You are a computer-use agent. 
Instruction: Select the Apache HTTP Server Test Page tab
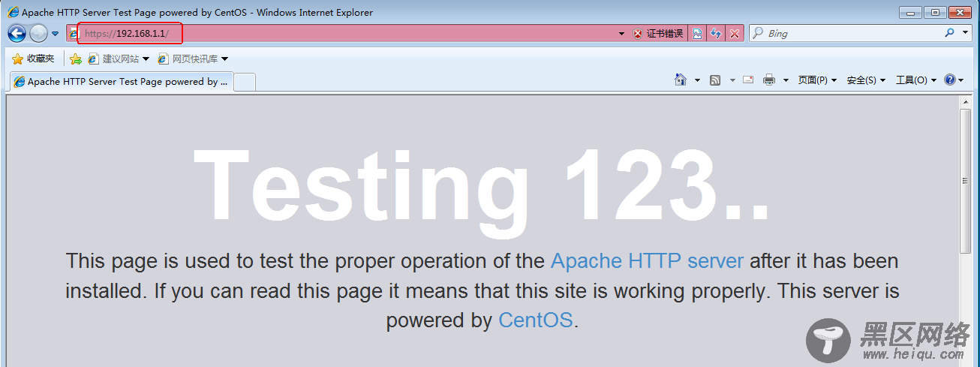[x=122, y=82]
